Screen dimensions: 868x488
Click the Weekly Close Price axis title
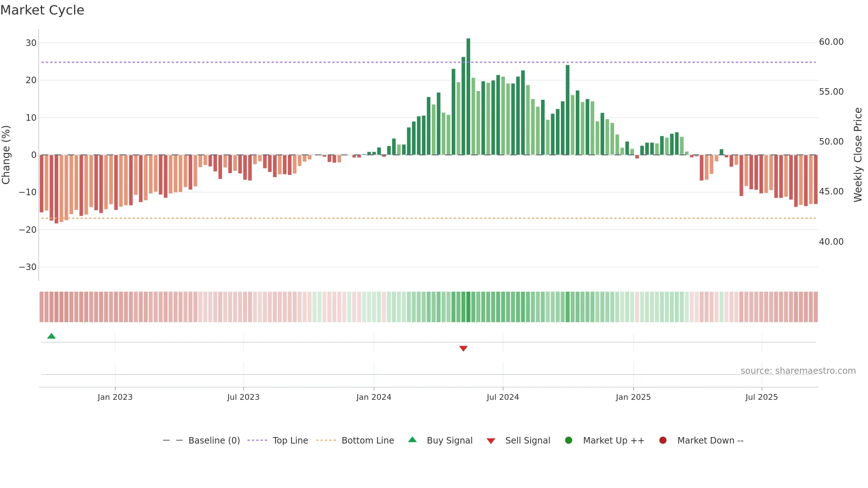(858, 155)
